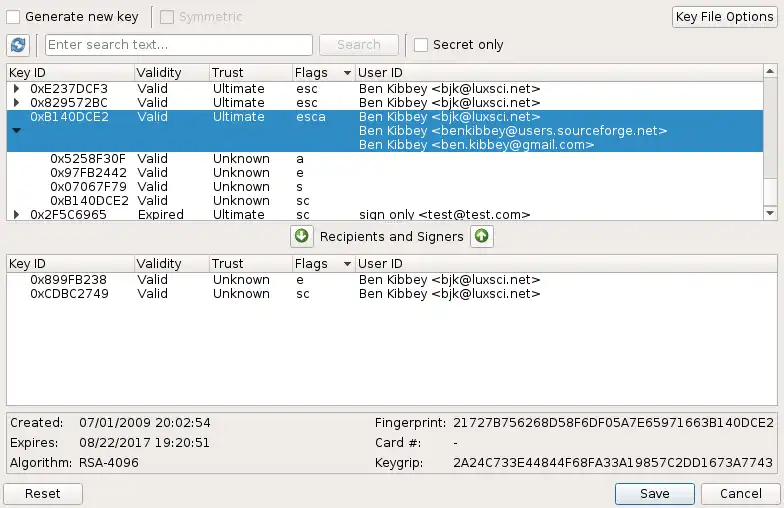
Task: Click the Expired validity cell
Action: (x=160, y=215)
